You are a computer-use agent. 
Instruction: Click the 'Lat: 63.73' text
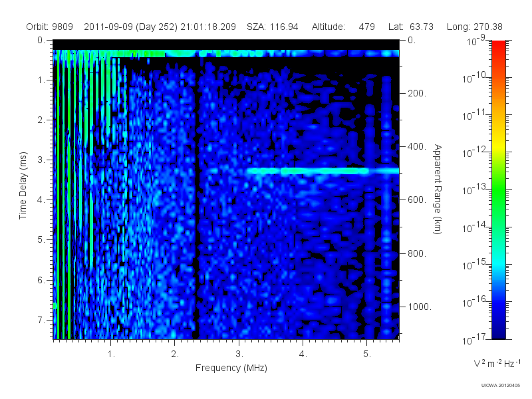pos(411,27)
